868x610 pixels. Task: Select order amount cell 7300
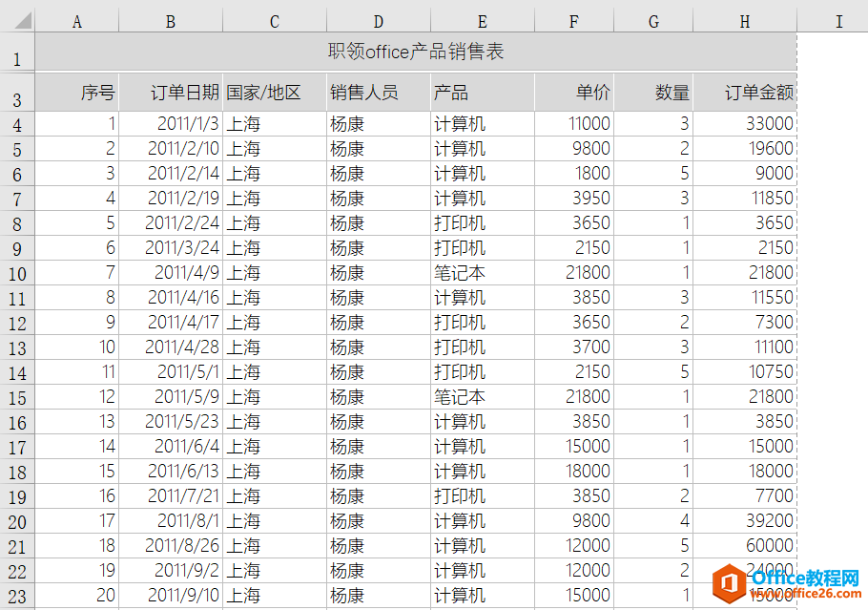point(745,322)
